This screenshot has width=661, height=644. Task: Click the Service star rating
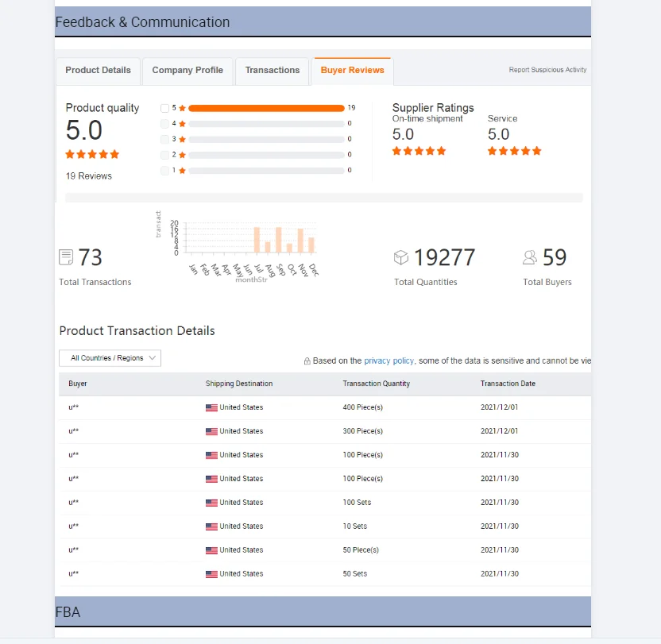(514, 151)
